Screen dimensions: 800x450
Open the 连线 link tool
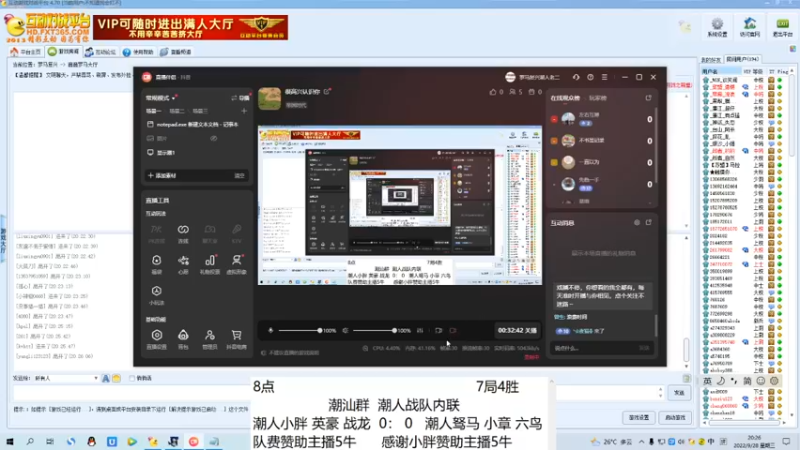coord(183,234)
